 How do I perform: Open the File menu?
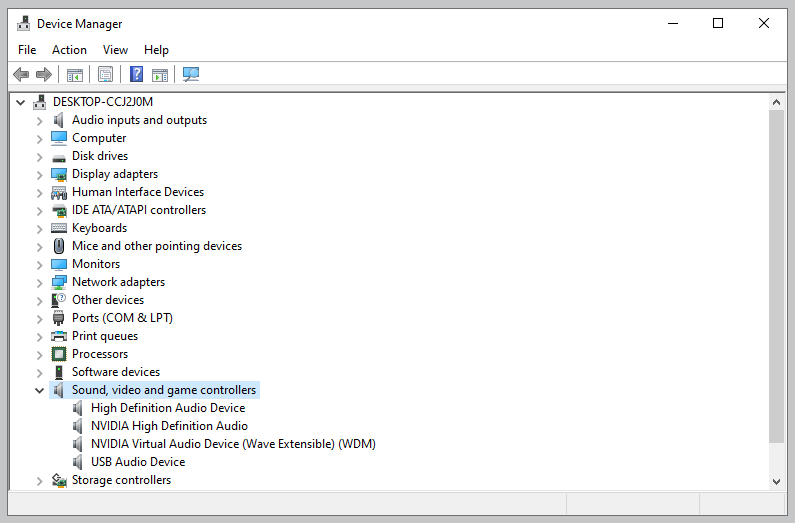click(27, 50)
